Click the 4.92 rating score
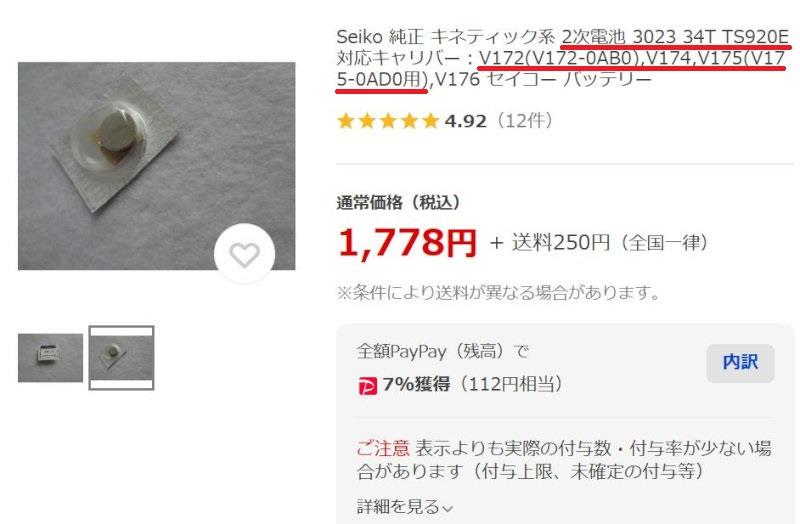 465,121
